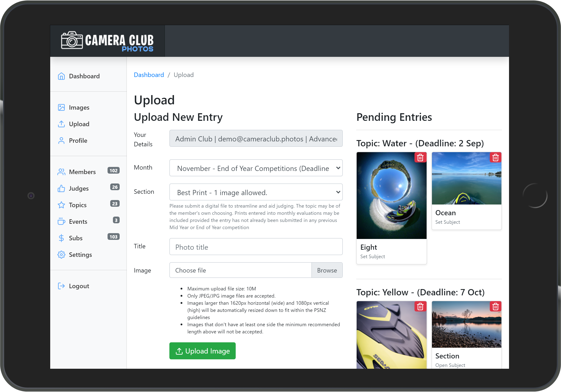Expand the Section dropdown selector
The width and height of the screenshot is (561, 392).
coord(256,192)
